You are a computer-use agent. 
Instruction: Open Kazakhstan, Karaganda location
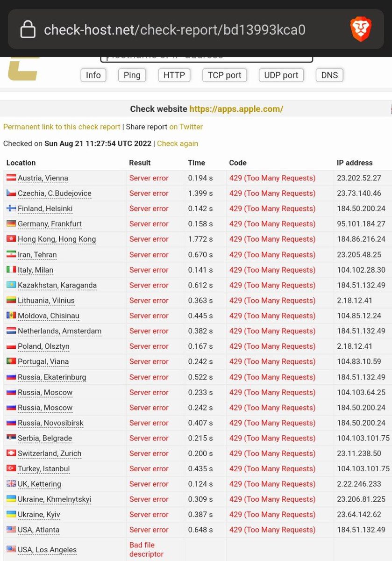coord(57,285)
